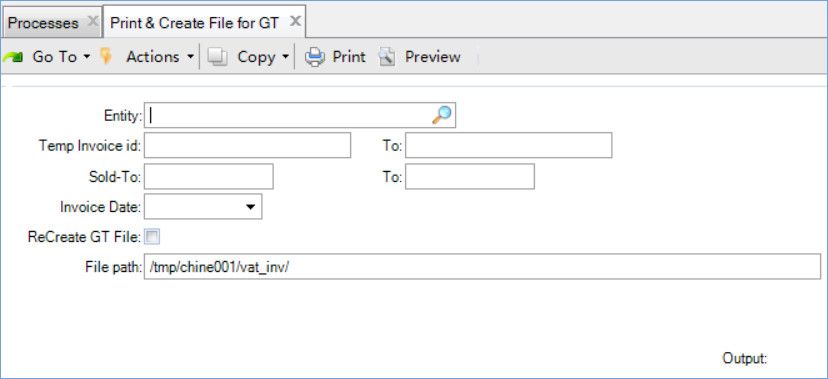Click the File path field /tmp/chine001/vat_inv/
This screenshot has width=828, height=379.
point(482,267)
